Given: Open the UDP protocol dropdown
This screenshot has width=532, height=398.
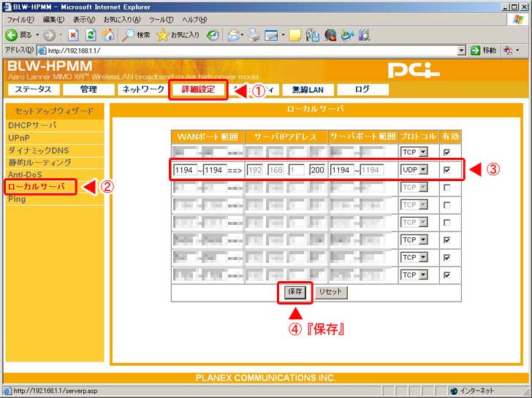Looking at the screenshot, I should pyautogui.click(x=414, y=170).
